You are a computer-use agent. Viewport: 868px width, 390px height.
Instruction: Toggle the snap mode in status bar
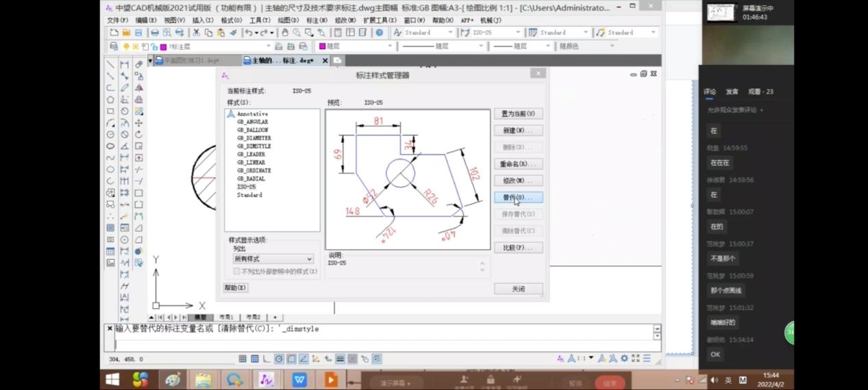pos(243,359)
